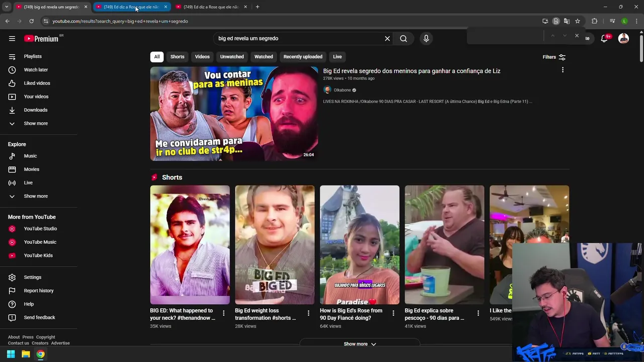The height and width of the screenshot is (362, 644).
Task: Open options for BIG ED neck short
Action: tap(223, 313)
